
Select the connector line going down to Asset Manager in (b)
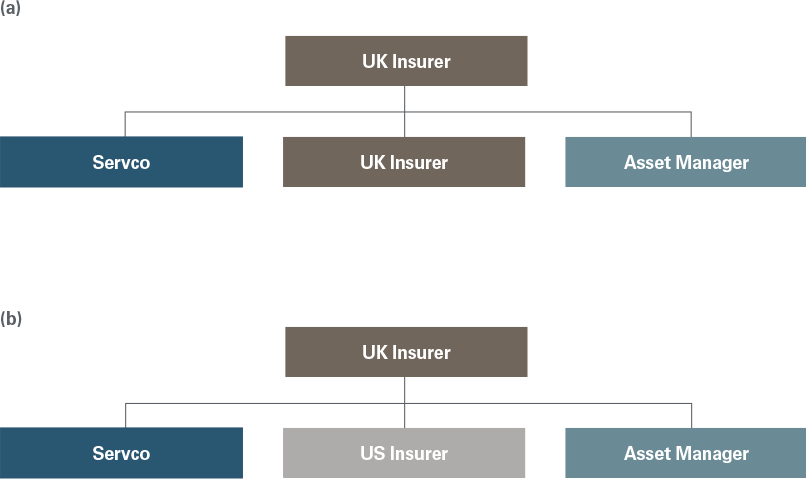coord(691,416)
